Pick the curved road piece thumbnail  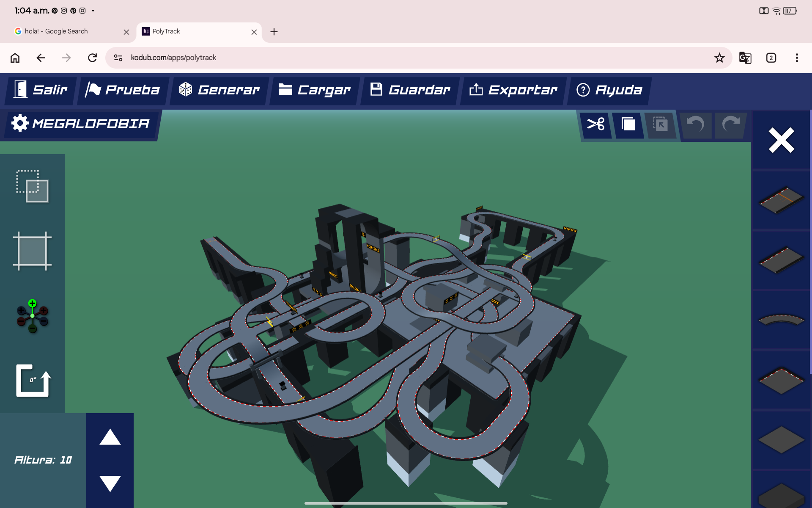click(781, 320)
